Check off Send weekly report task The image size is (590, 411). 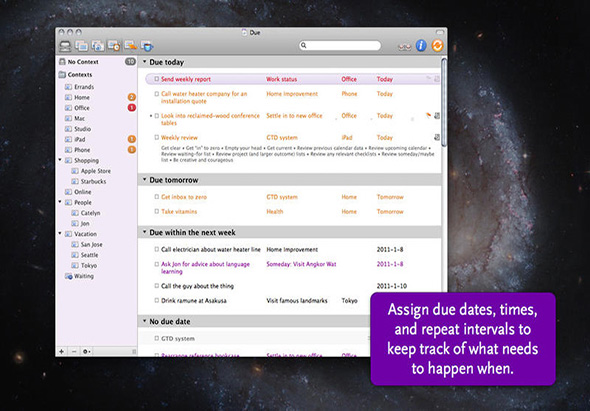pos(157,79)
